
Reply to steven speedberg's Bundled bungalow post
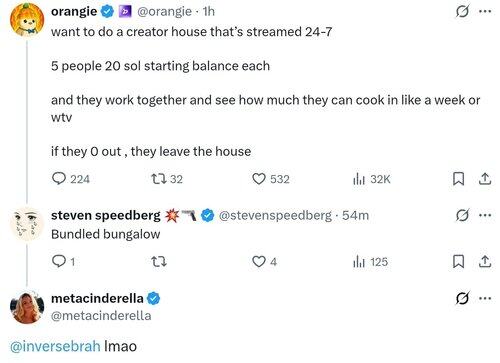tap(63, 261)
